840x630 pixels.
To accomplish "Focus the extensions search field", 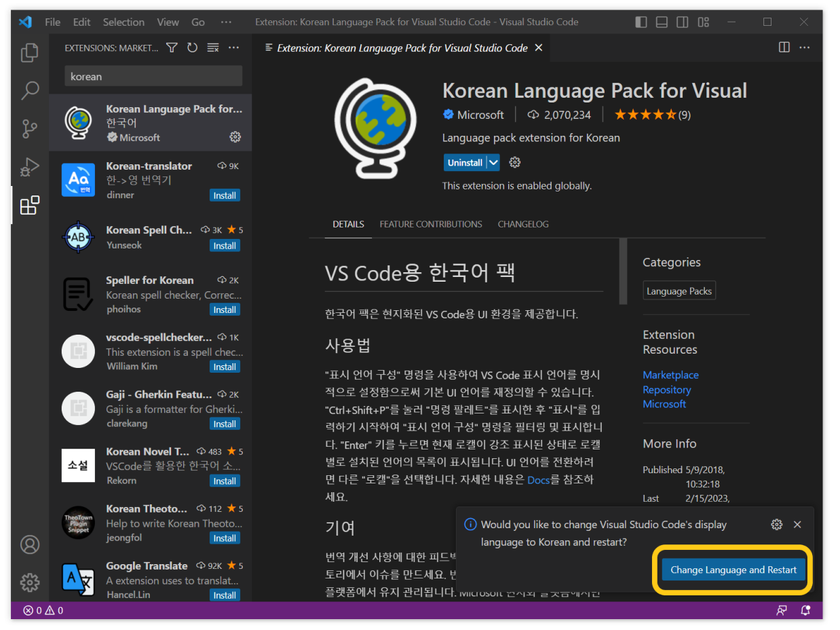I will click(x=153, y=76).
